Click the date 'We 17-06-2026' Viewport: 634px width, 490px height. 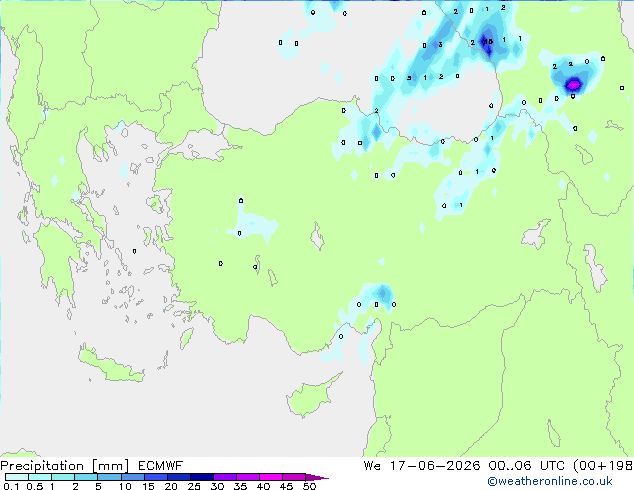[422, 466]
